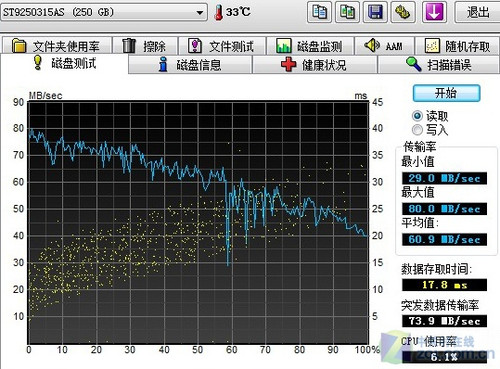
Task: Click the green chart disk monitor icon
Action: pyautogui.click(x=284, y=46)
